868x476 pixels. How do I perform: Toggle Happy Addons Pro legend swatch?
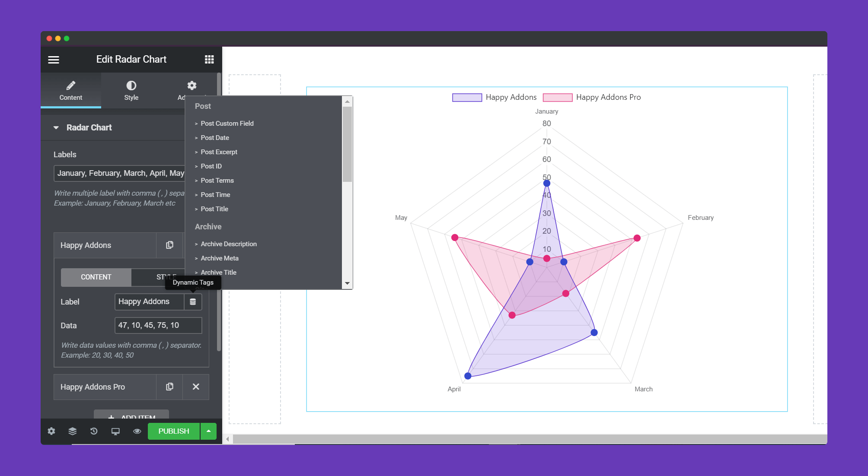(x=558, y=98)
